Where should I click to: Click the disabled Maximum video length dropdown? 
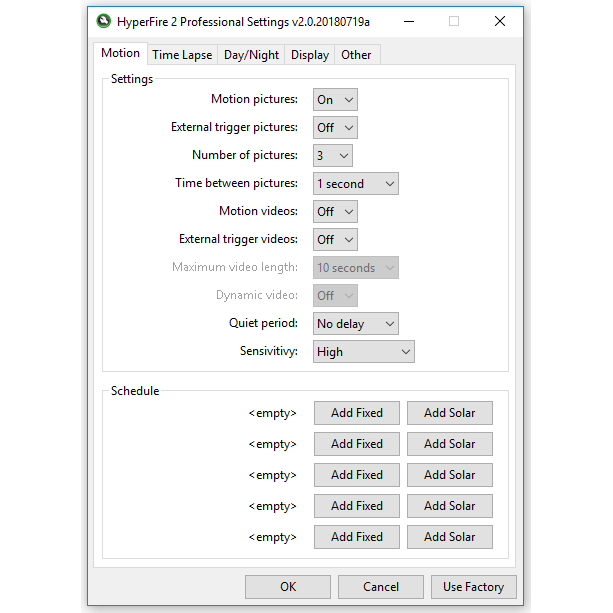356,268
